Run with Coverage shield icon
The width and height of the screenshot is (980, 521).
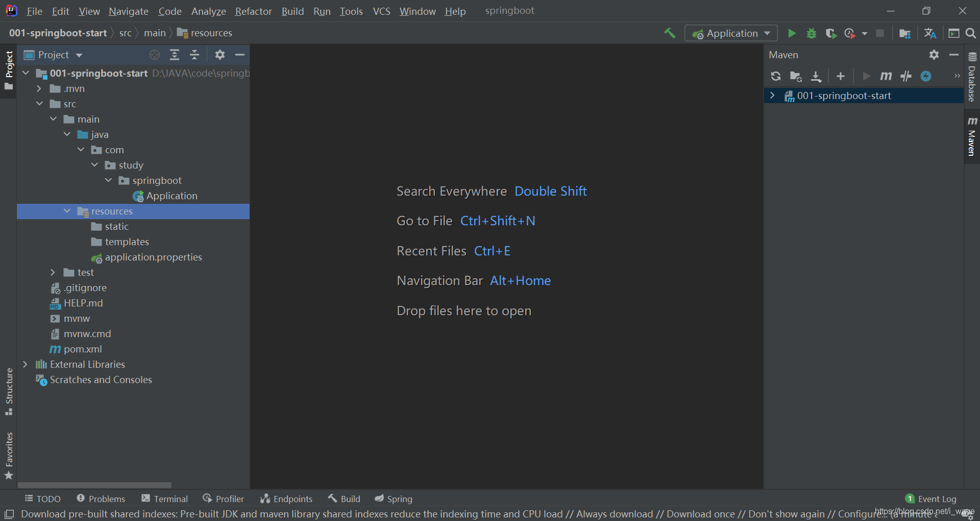[x=830, y=33]
